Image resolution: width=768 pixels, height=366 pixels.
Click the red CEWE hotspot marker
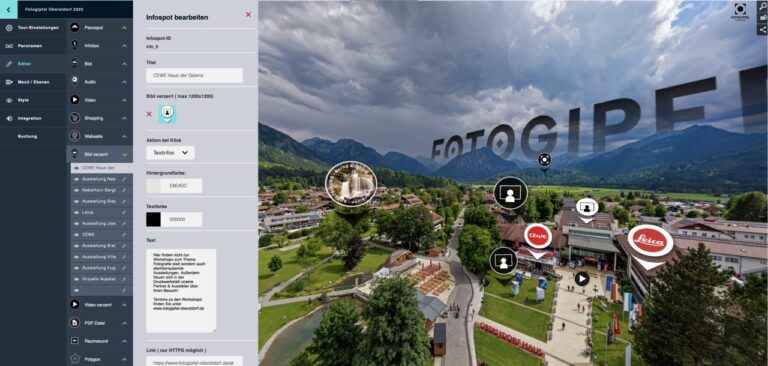[x=538, y=237]
